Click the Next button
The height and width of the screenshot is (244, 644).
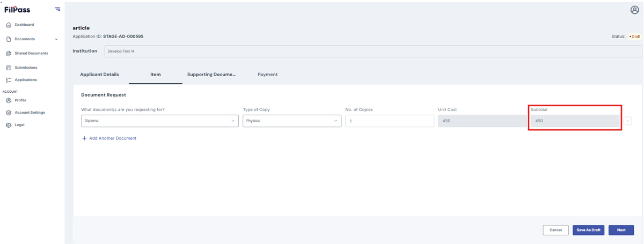point(621,230)
